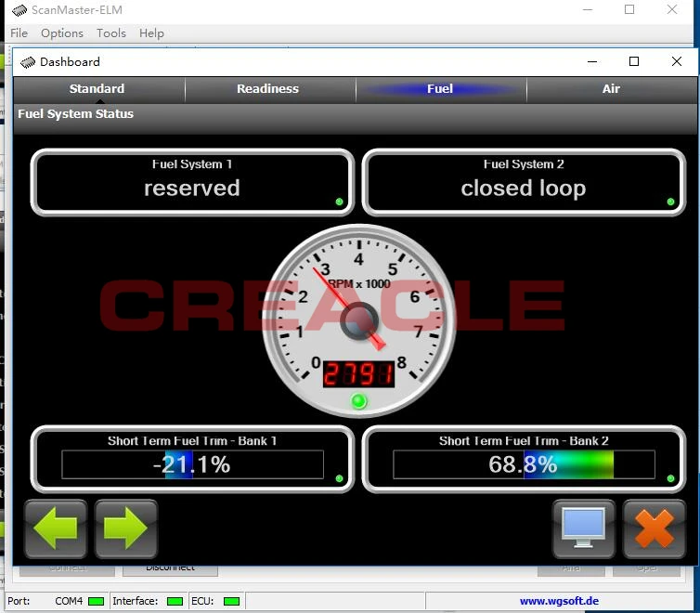Click green indicator dot in Fuel System 2
Screen dimensions: 700x613
[670, 202]
